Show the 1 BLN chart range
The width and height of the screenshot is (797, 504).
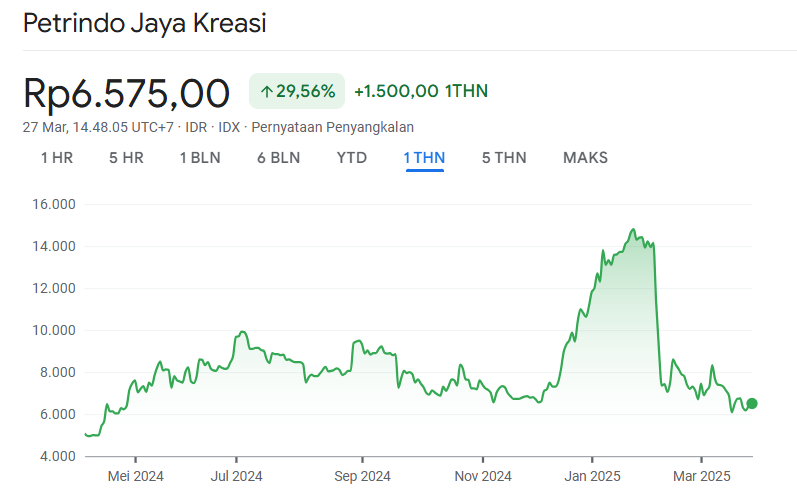200,158
